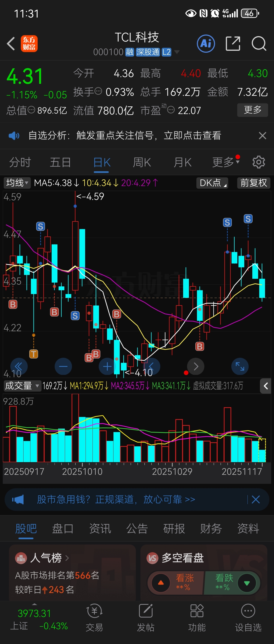Zoom in chart with plus button
The image size is (274, 644).
[107, 367]
